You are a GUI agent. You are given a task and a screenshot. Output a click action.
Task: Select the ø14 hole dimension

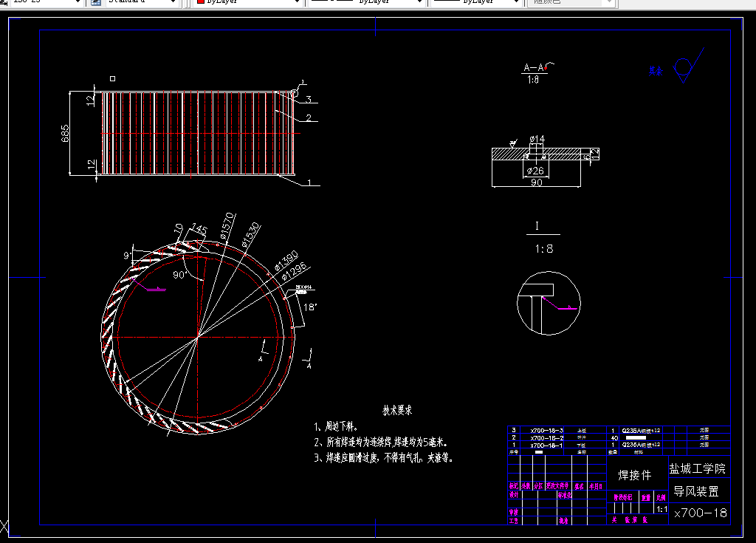click(537, 139)
